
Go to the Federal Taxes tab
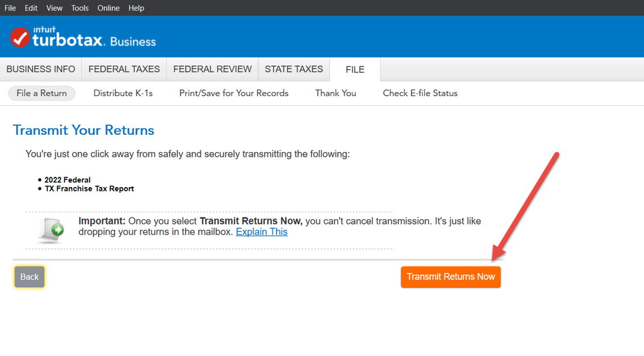point(124,69)
